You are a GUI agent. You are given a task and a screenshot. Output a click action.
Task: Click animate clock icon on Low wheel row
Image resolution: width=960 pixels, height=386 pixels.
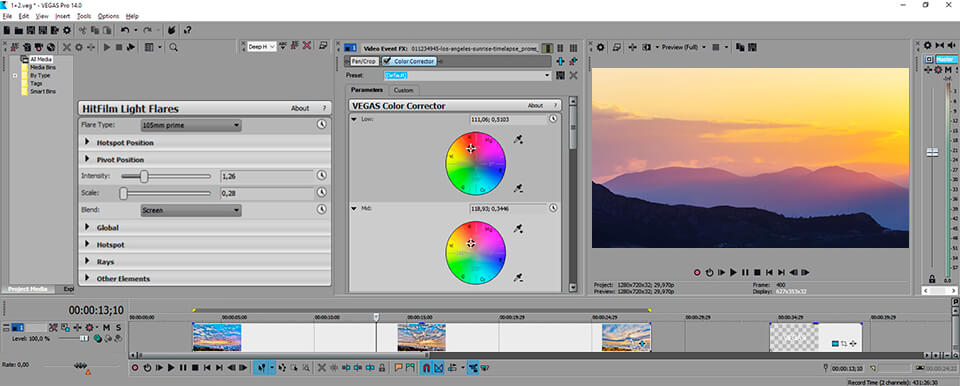coord(553,119)
